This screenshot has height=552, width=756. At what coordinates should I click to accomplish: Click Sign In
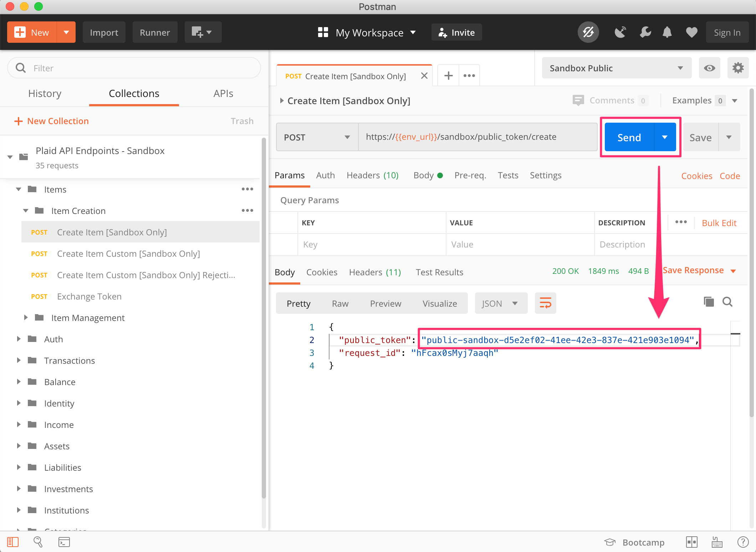click(727, 32)
